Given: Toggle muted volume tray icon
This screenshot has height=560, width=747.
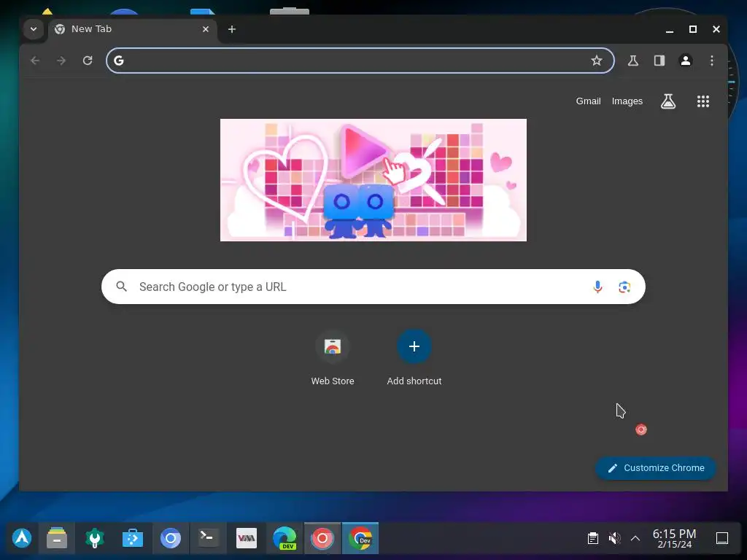Looking at the screenshot, I should (614, 538).
